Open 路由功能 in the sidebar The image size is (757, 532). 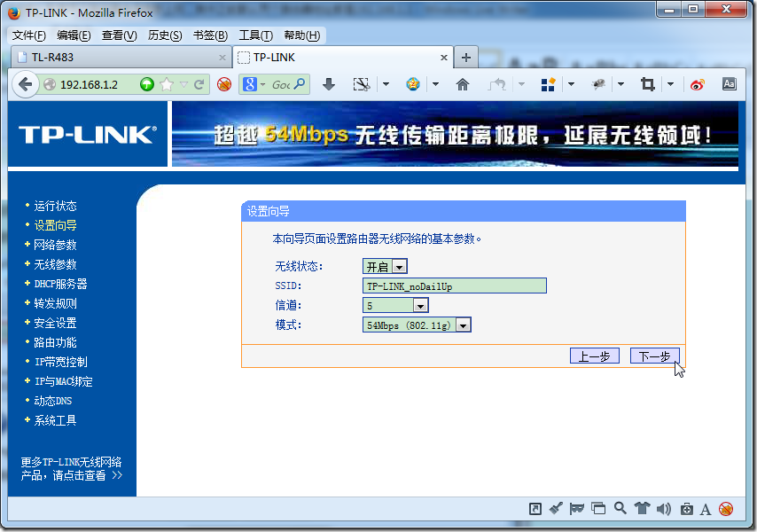55,343
